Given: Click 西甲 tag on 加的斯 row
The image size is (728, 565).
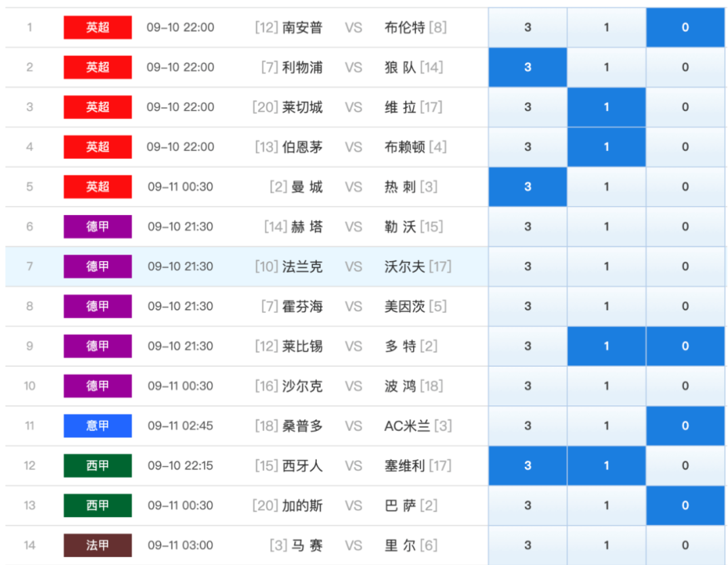Looking at the screenshot, I should [98, 506].
